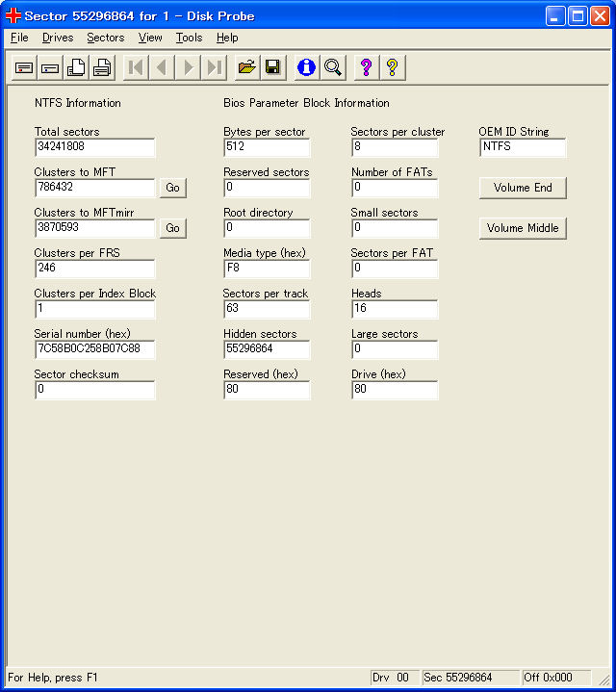Click the OEM ID String field
Screen dimensions: 616x692
tap(523, 147)
